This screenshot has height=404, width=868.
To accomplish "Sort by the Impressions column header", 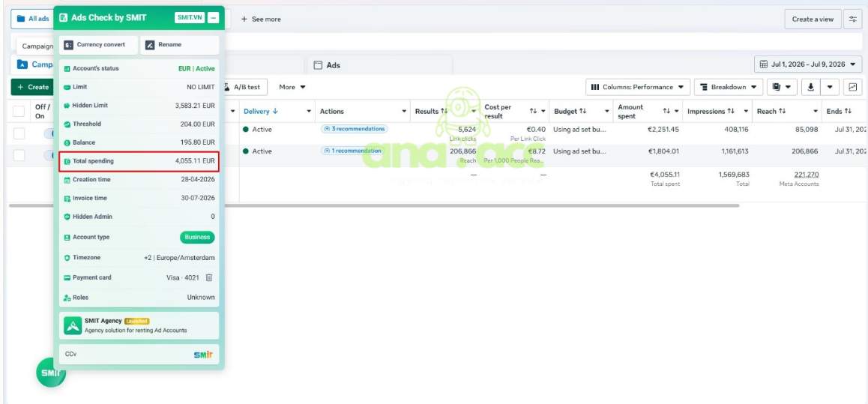I will click(x=711, y=111).
